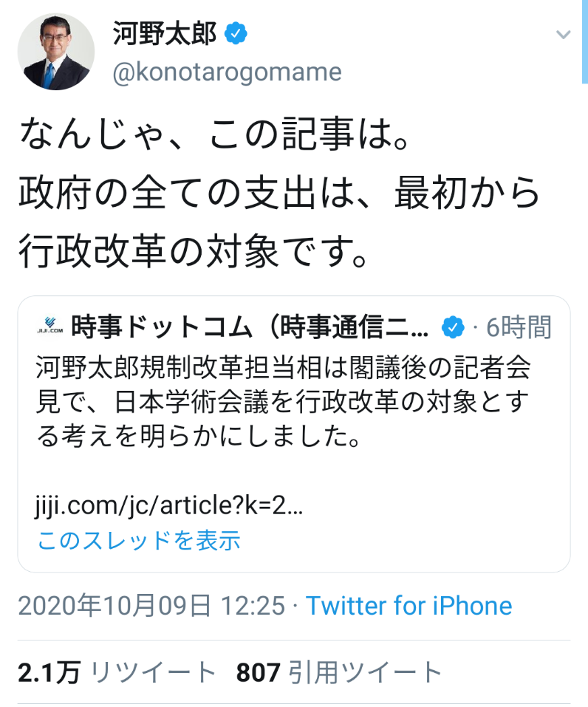Open the tweet author's profile photo
588x707 pixels.
[56, 52]
